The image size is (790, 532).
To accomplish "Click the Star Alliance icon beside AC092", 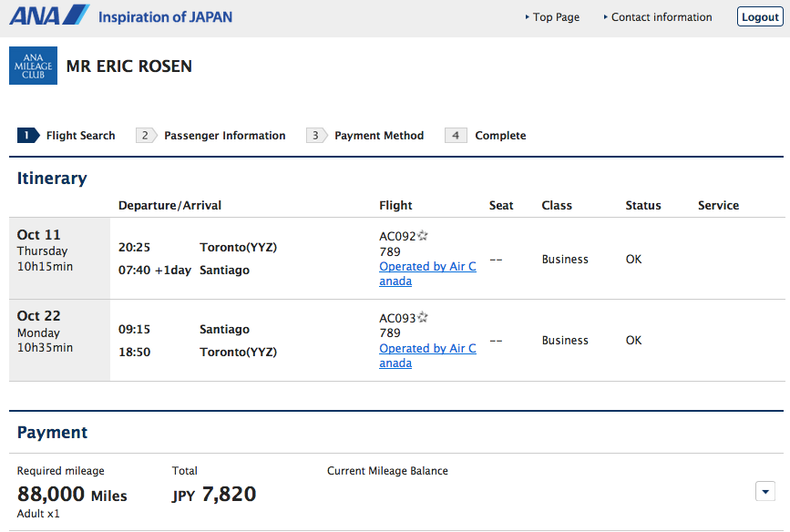I will (x=422, y=235).
